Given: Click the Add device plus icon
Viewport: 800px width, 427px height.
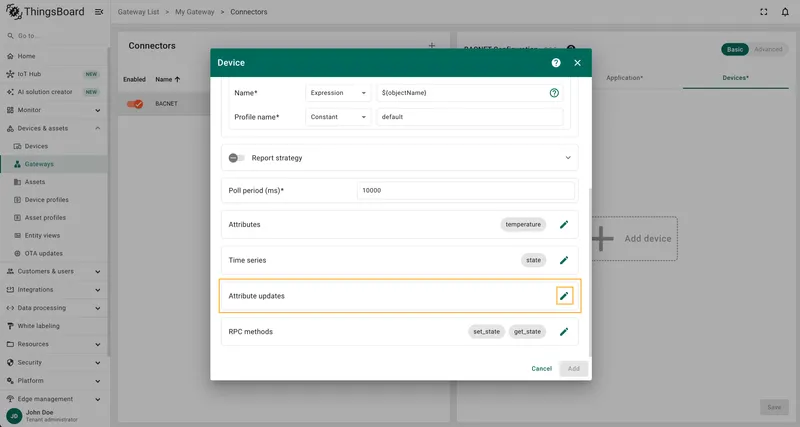Looking at the screenshot, I should coord(603,239).
